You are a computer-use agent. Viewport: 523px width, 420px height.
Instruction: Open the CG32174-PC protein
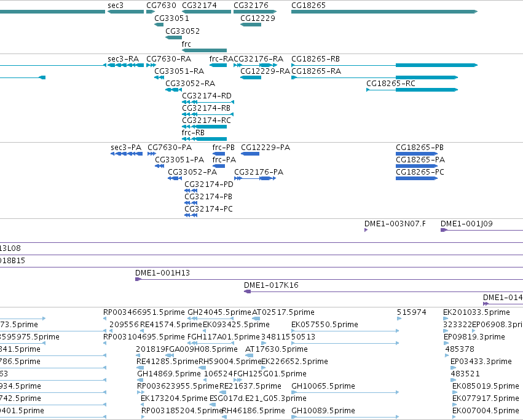click(x=191, y=215)
